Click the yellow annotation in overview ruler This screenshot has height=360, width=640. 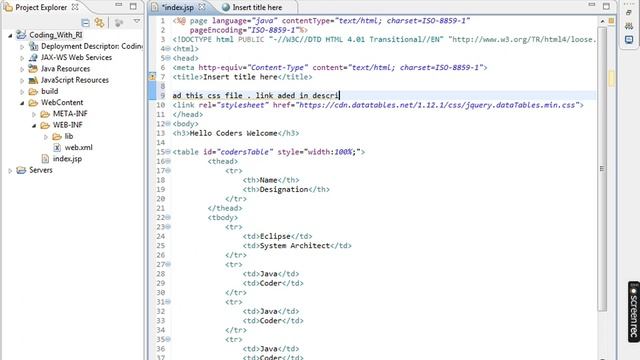tap(611, 78)
